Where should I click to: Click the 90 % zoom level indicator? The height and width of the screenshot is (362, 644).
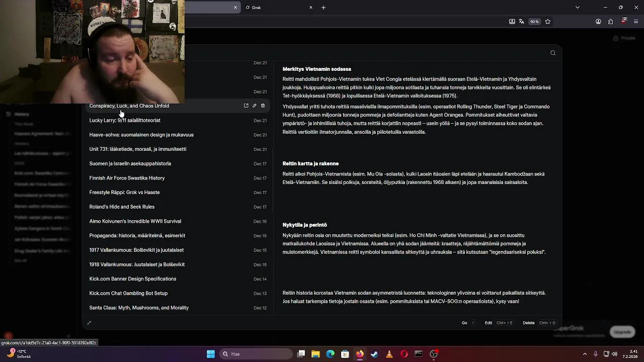[534, 22]
